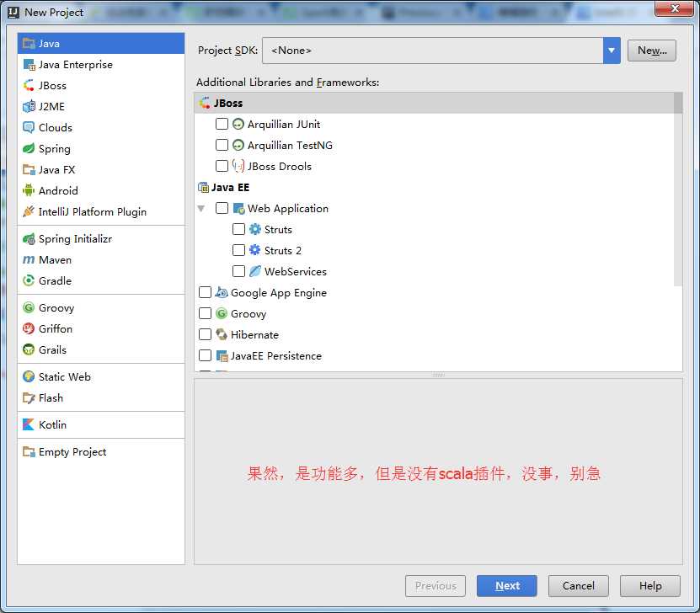Close the New Project window
The height and width of the screenshot is (613, 700).
point(674,8)
